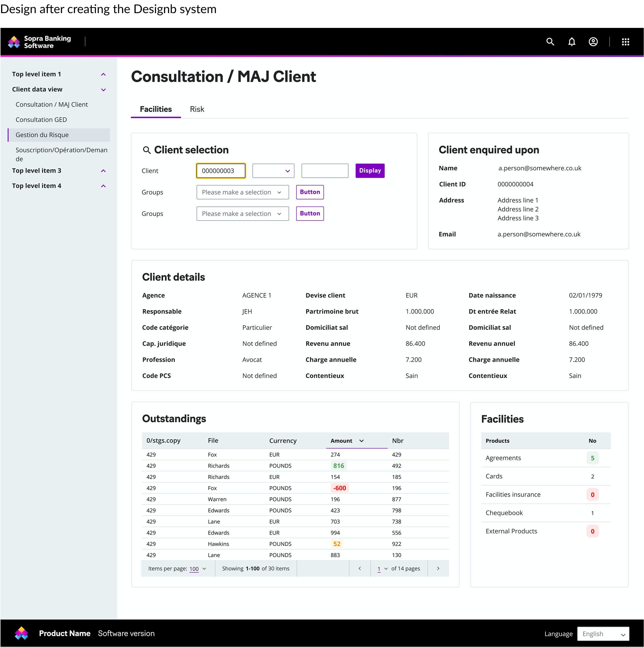The image size is (644, 647).
Task: Click Button beside first Groups dropdown
Action: coord(310,192)
